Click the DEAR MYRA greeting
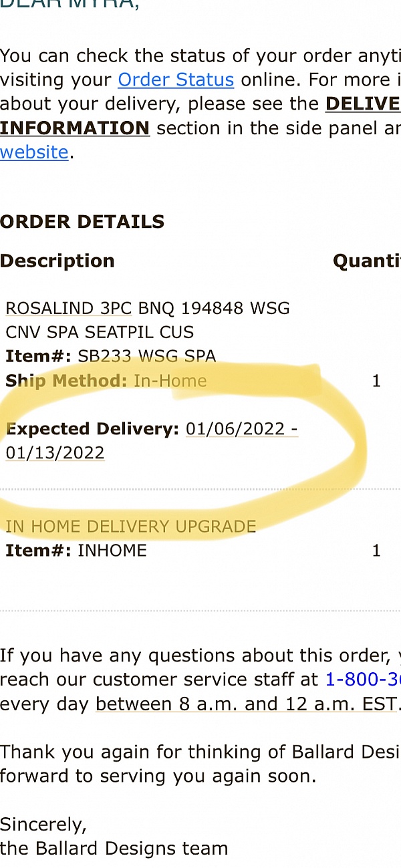 (x=70, y=5)
